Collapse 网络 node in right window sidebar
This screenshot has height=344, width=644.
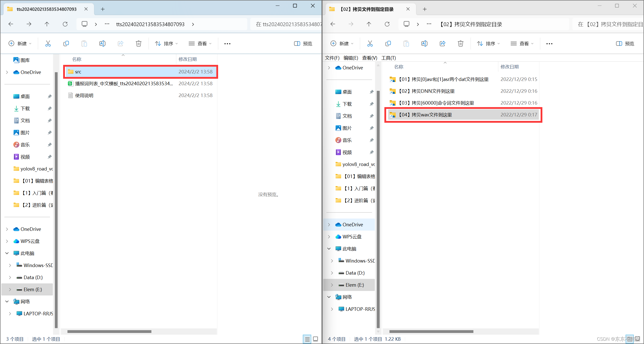329,297
